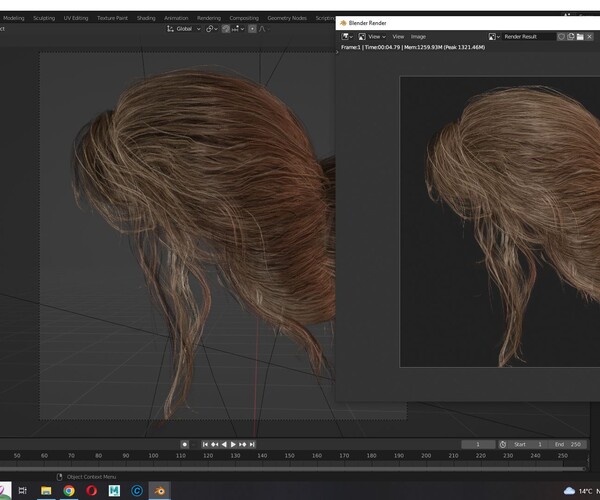
Task: Open the Global transform orientation dropdown
Action: tap(184, 29)
